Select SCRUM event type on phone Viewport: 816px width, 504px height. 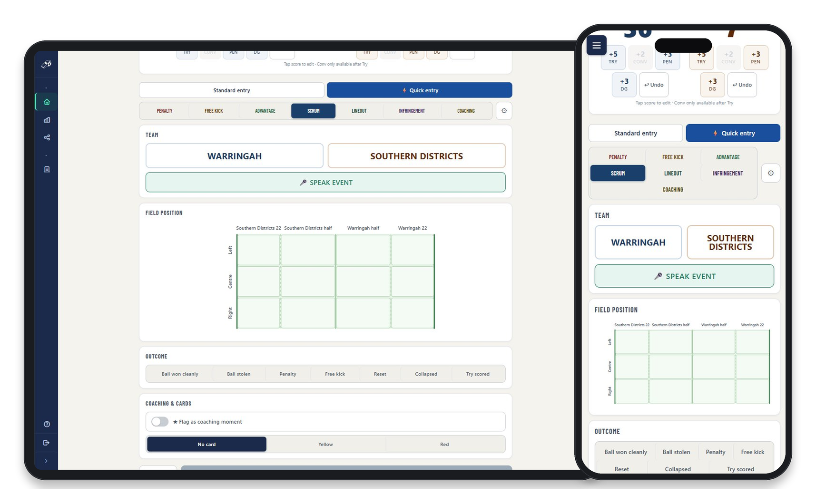618,173
